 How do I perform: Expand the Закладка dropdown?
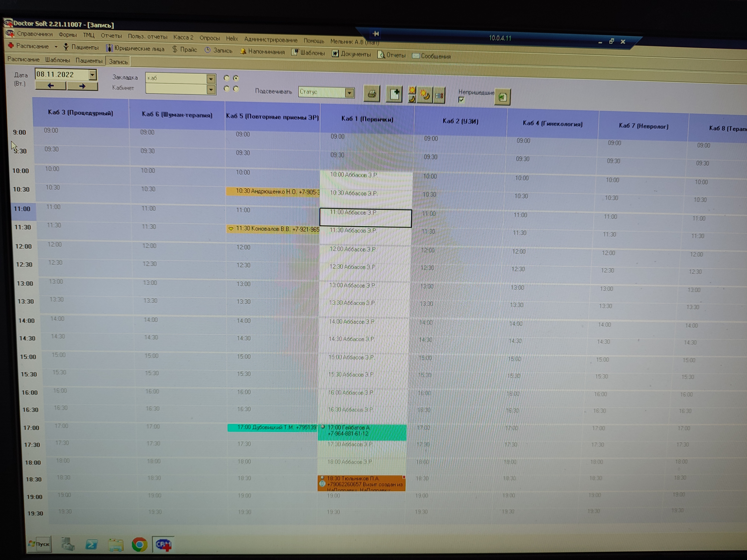tap(211, 79)
